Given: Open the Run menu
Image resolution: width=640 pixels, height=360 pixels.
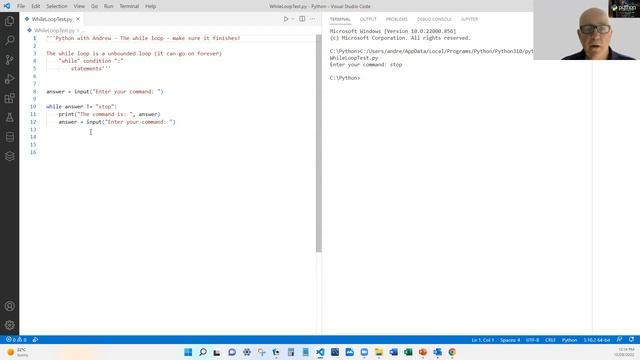Looking at the screenshot, I should tap(108, 6).
